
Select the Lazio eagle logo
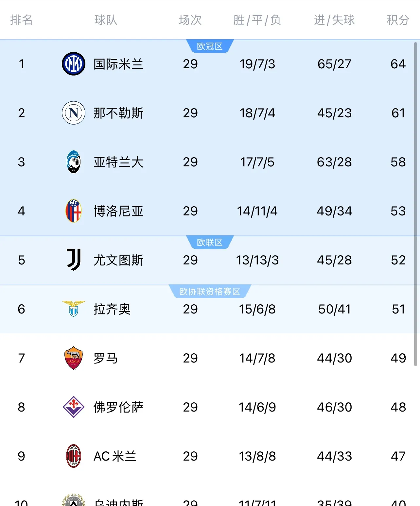tap(73, 309)
